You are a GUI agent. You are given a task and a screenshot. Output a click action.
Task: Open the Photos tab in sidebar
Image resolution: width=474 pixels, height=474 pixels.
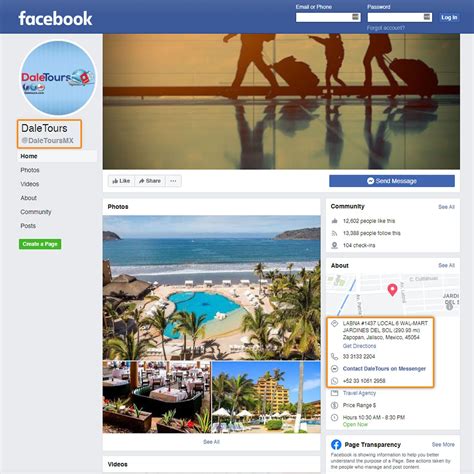click(30, 170)
